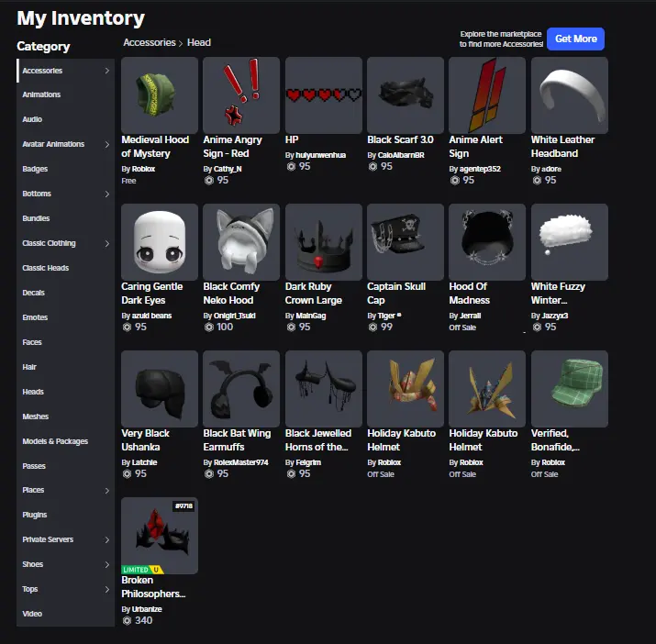Expand the Private Servers category
The width and height of the screenshot is (656, 644).
click(107, 539)
